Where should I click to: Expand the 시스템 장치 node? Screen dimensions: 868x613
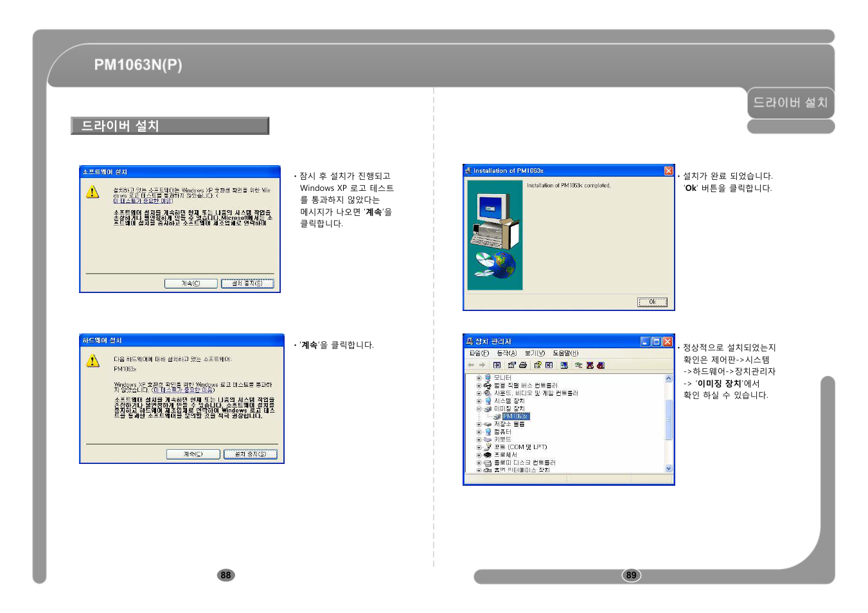pos(479,401)
